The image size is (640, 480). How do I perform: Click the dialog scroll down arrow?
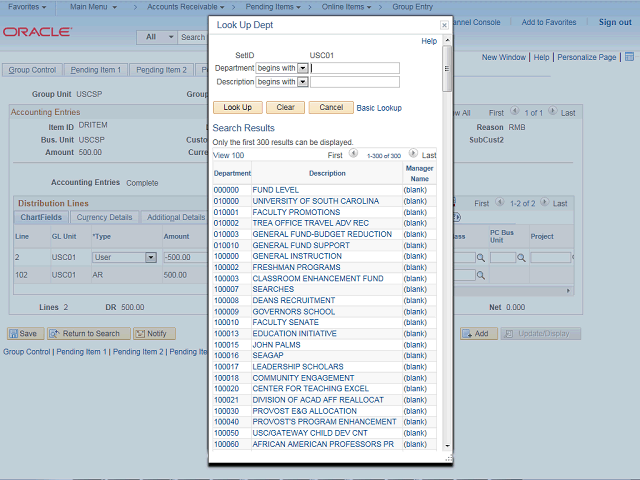[x=447, y=446]
